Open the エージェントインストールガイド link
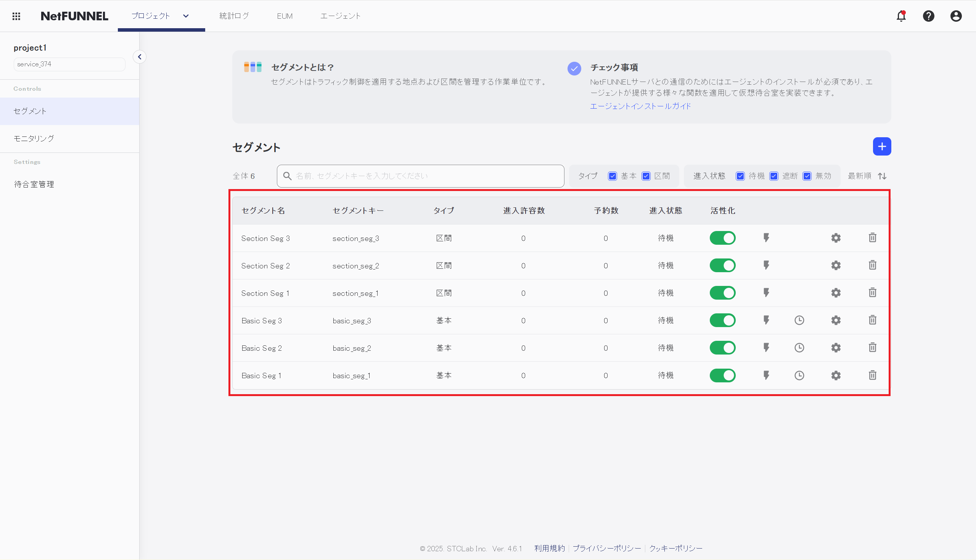 point(640,106)
